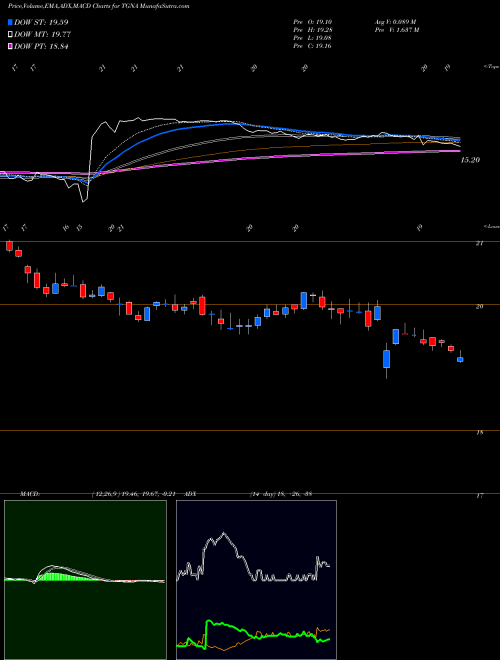This screenshot has height=660, width=500.
Task: Click the 'Avg V: 0.989 M' volume text
Action: [395, 21]
